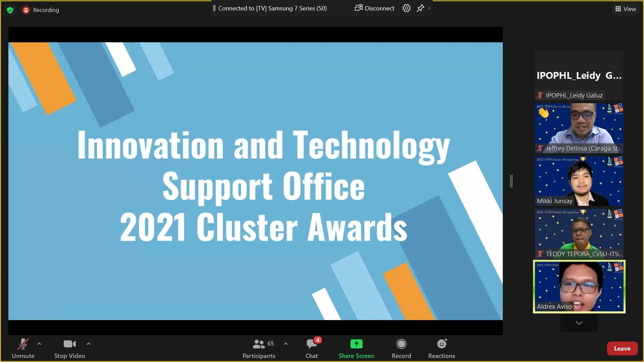Screen dimensions: 644x362
Task: Open the Participants panel icon
Action: [x=259, y=344]
